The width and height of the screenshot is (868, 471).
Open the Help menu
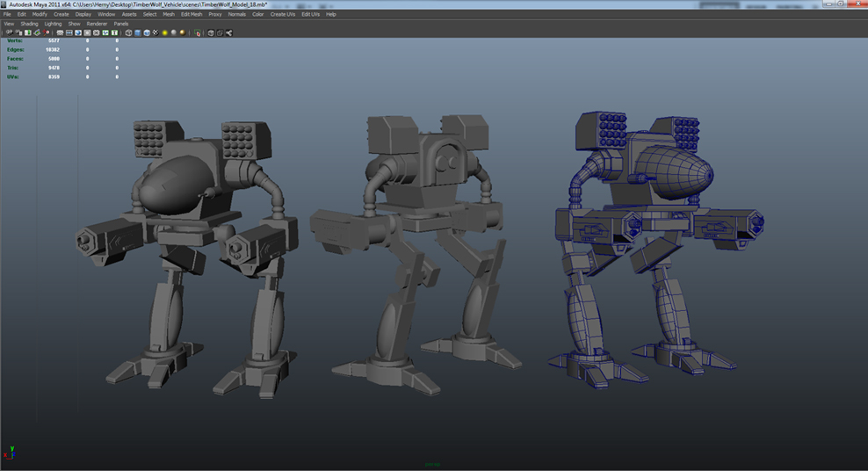pos(331,14)
